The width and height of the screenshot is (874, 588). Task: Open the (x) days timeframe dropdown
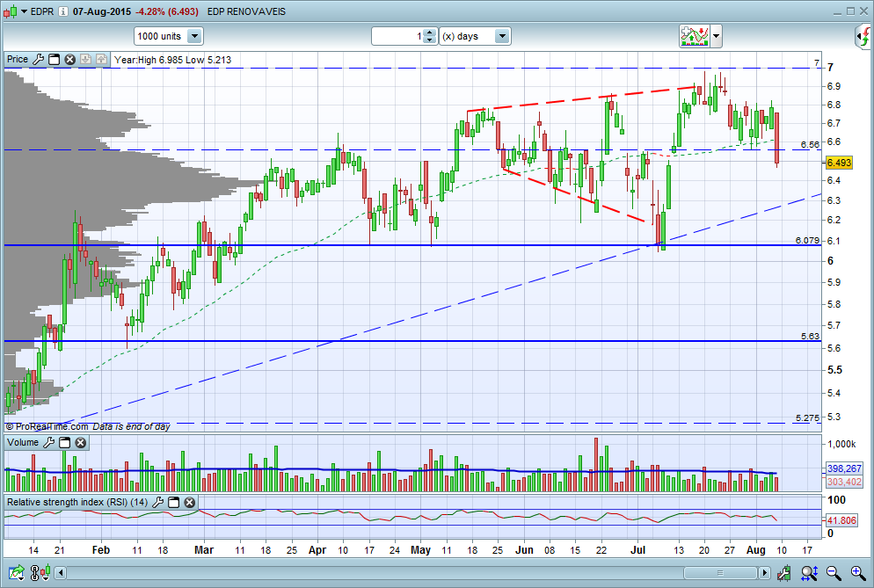(475, 36)
